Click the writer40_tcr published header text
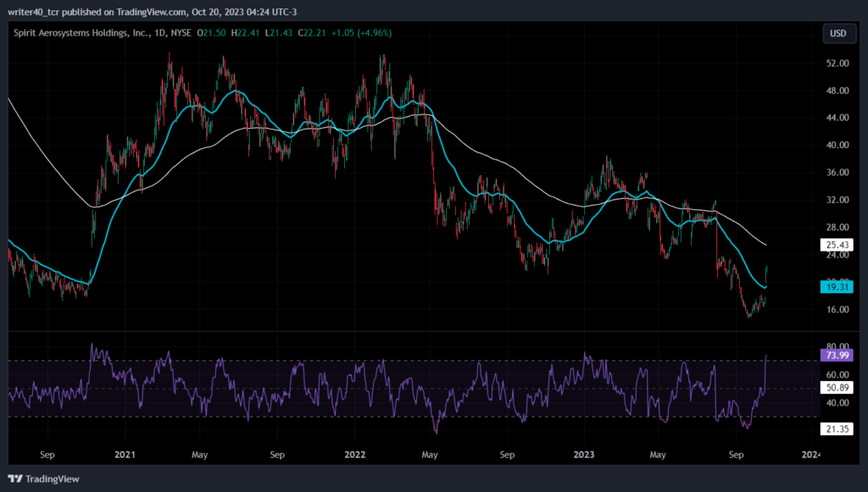 153,12
